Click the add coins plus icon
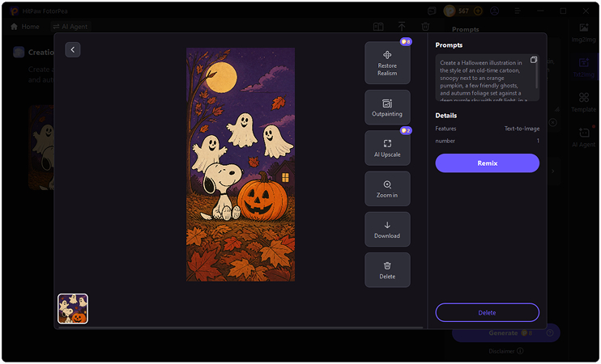601x364 pixels. click(x=478, y=11)
